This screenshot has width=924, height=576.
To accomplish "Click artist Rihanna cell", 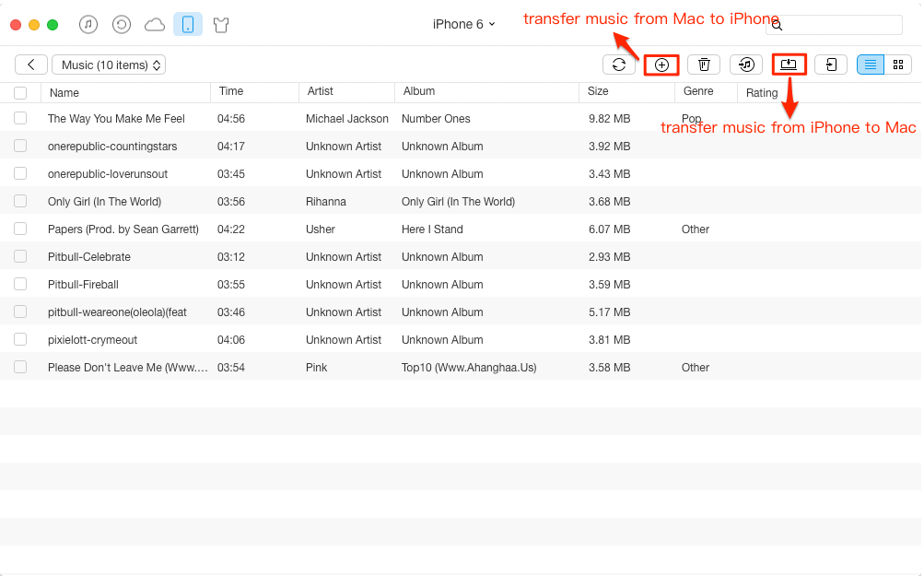I will 326,202.
